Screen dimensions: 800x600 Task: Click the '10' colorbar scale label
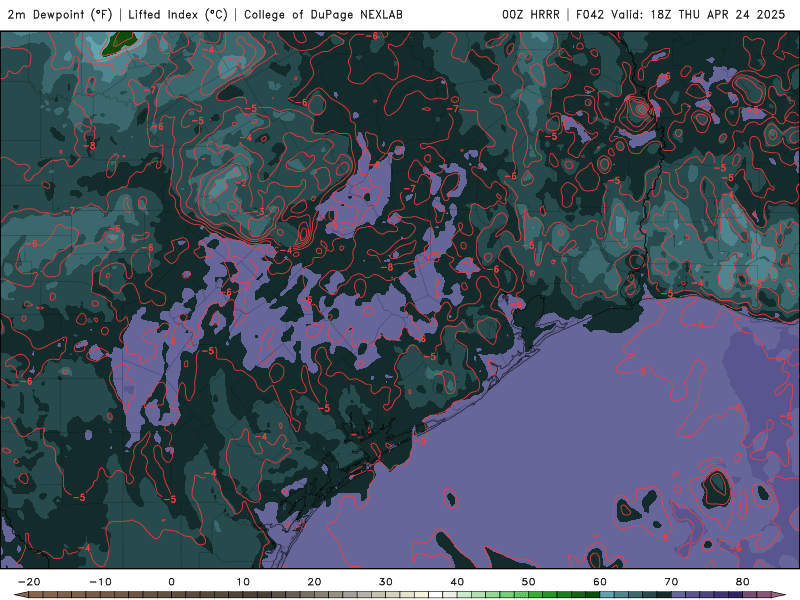tap(243, 582)
